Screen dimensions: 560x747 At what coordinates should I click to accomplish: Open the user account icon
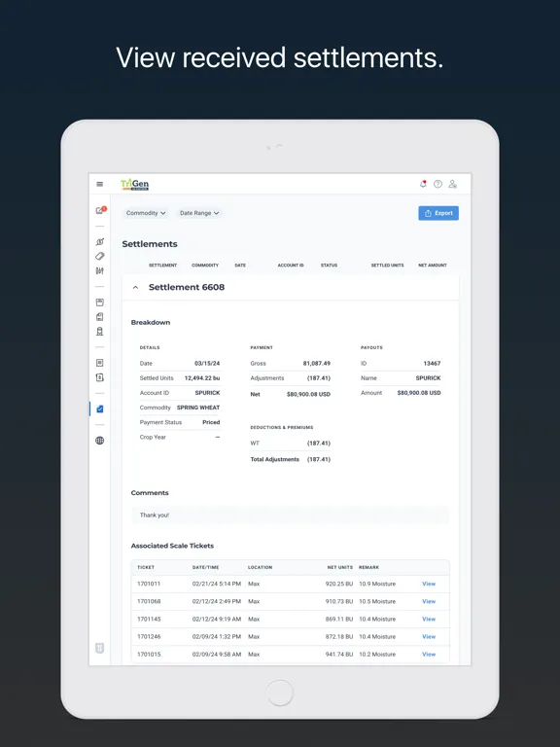(452, 184)
